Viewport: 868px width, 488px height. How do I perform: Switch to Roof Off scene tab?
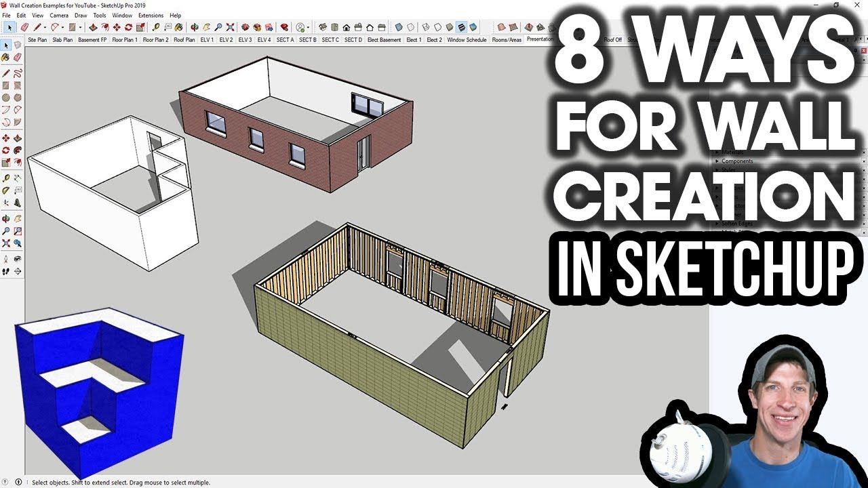(x=613, y=40)
